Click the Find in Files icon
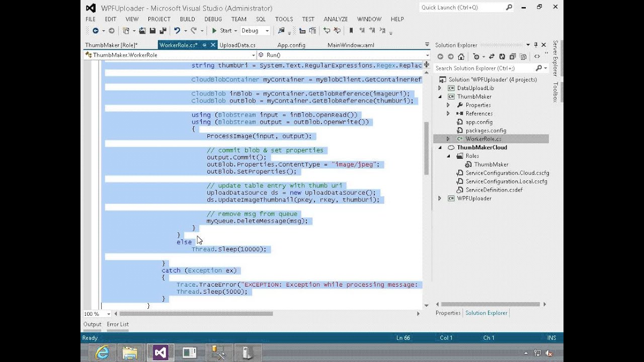Viewport: 644px width, 362px height. pyautogui.click(x=281, y=31)
